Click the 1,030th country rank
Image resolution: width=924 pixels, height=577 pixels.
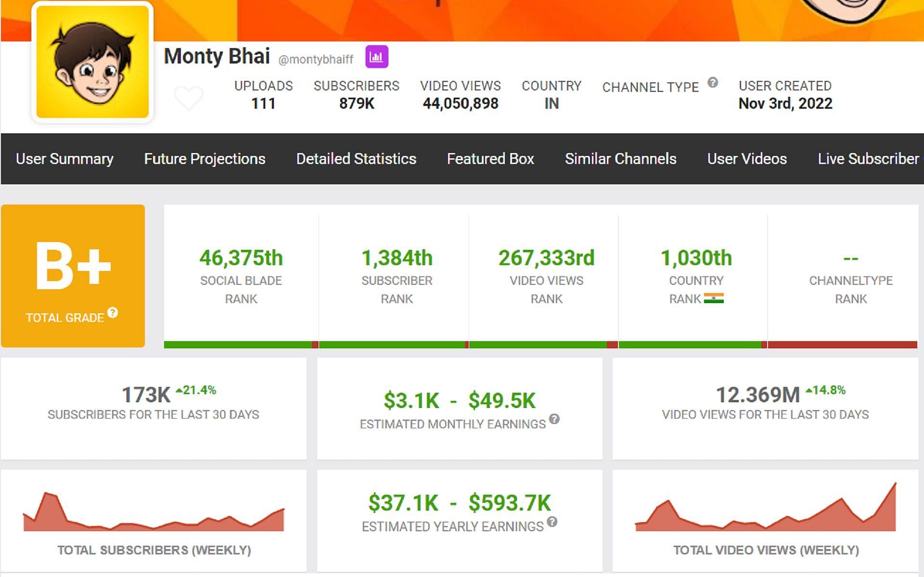tap(696, 258)
